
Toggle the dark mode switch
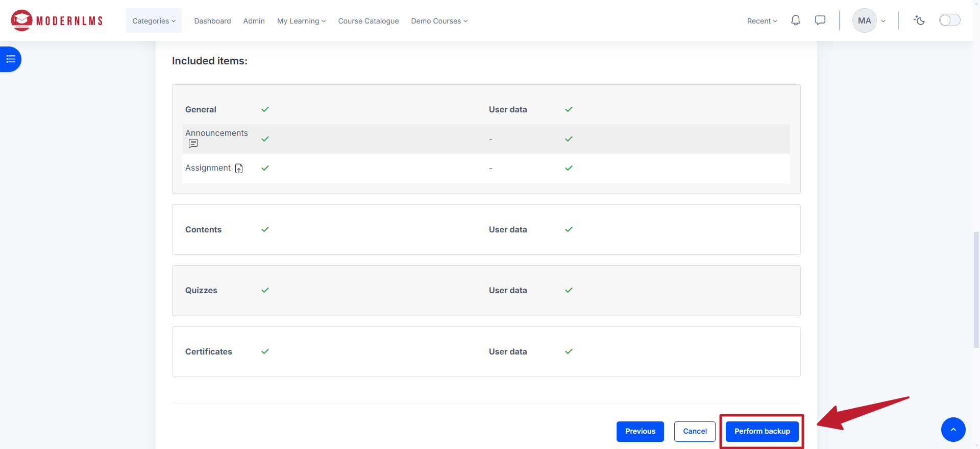tap(949, 20)
